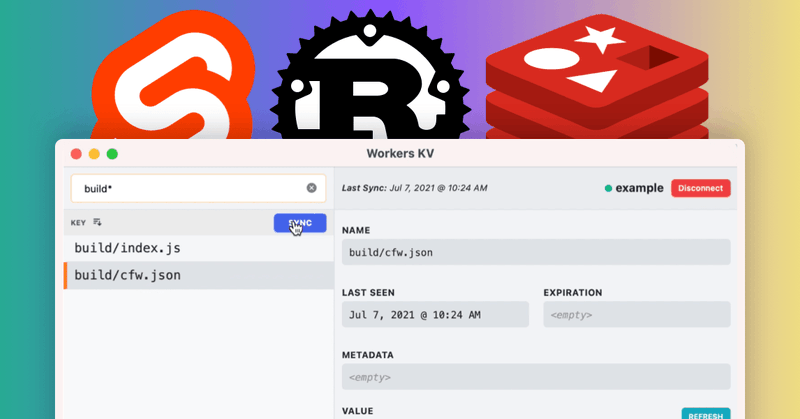Clear the search field with the X icon
Screen dimensions: 800x419
(x=311, y=188)
